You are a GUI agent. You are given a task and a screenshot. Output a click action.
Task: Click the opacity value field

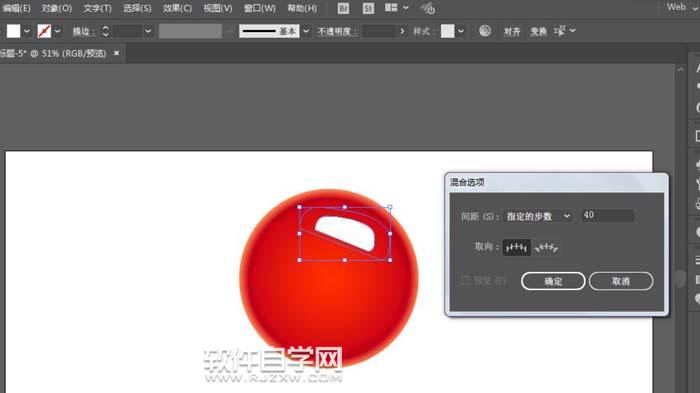point(379,31)
